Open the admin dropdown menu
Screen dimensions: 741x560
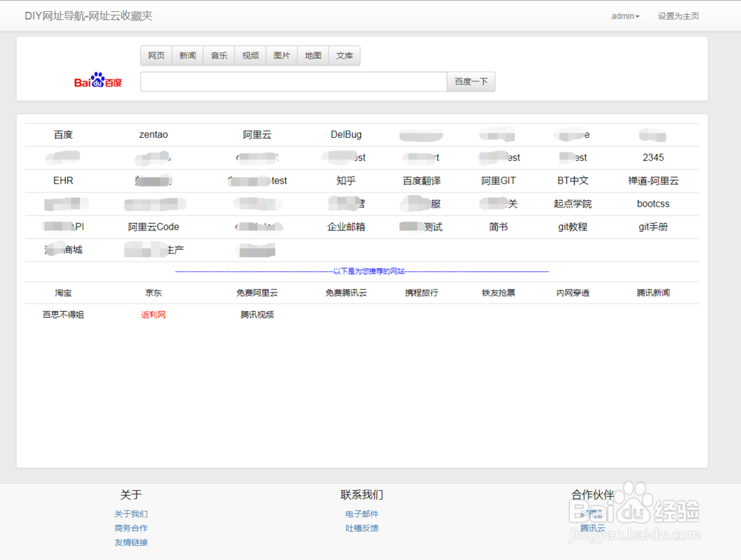point(625,16)
